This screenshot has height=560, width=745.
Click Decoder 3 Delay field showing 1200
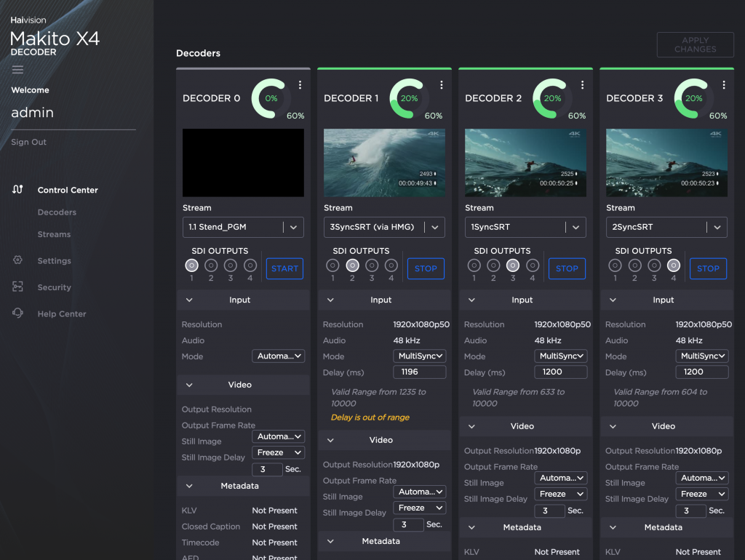tap(702, 372)
